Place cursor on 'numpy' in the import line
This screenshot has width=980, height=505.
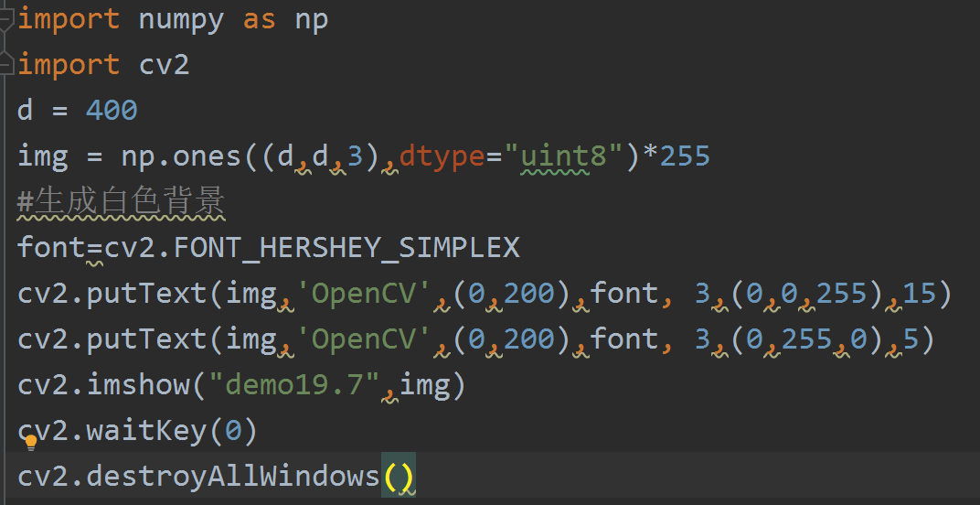[181, 20]
